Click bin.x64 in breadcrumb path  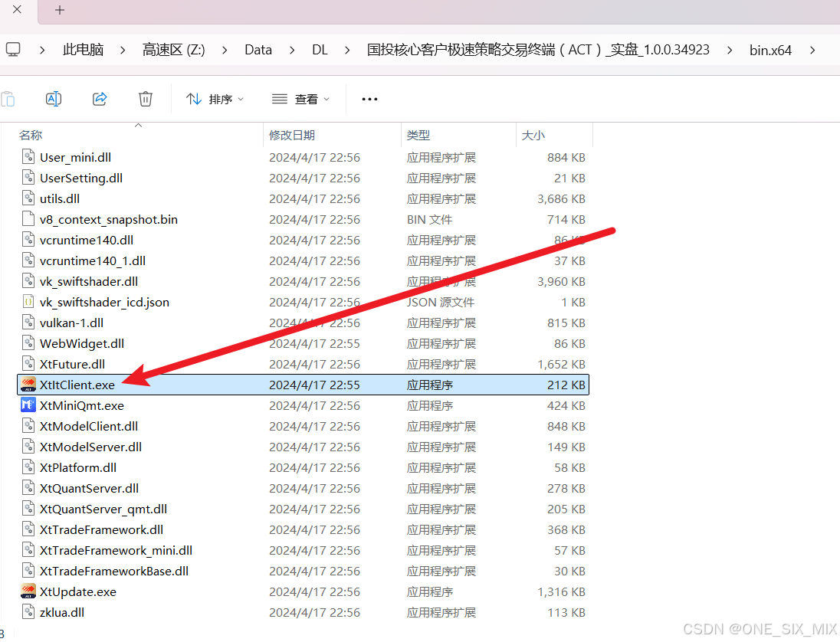click(770, 51)
